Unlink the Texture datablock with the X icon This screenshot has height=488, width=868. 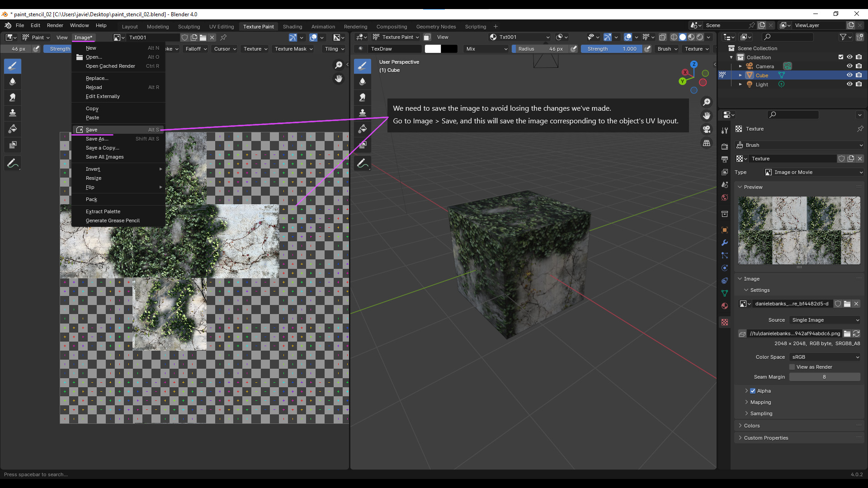click(x=860, y=159)
